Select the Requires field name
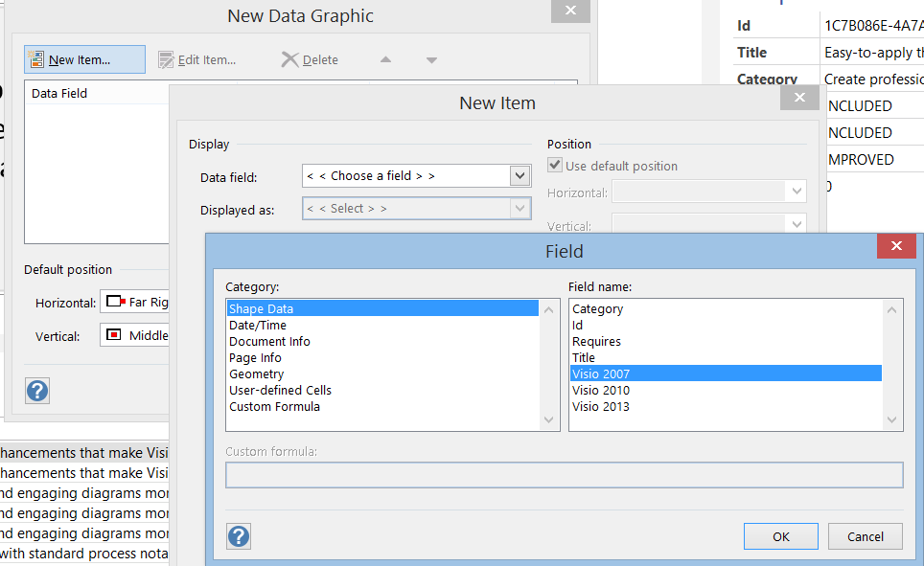Viewport: 924px width, 566px height. click(596, 341)
